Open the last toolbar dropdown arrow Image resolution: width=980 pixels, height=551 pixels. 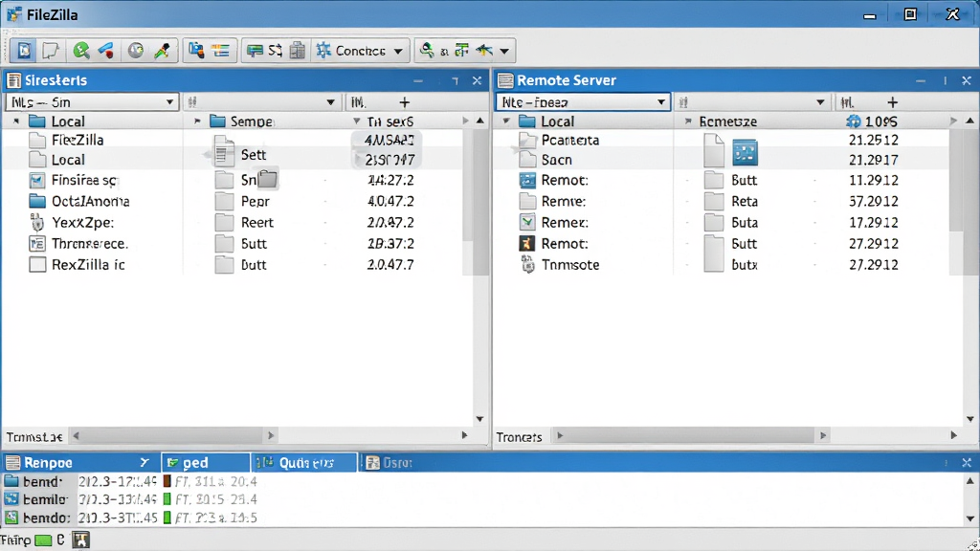pos(504,52)
